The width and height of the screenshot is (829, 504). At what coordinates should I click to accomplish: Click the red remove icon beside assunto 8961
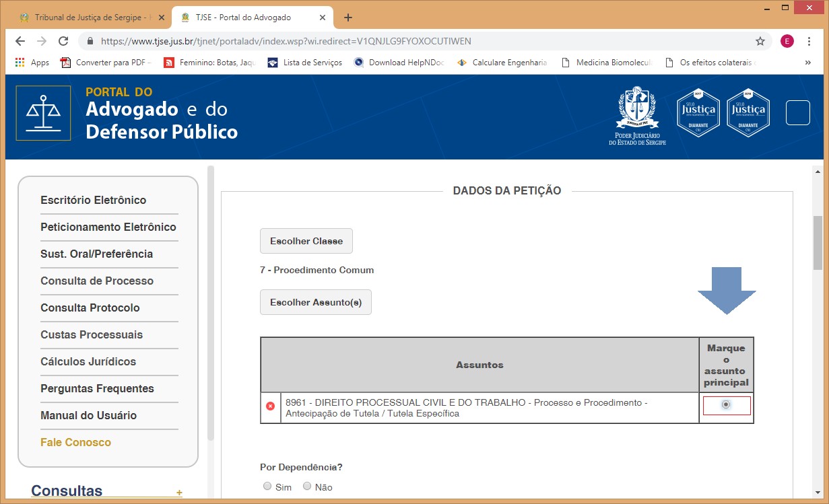point(270,406)
